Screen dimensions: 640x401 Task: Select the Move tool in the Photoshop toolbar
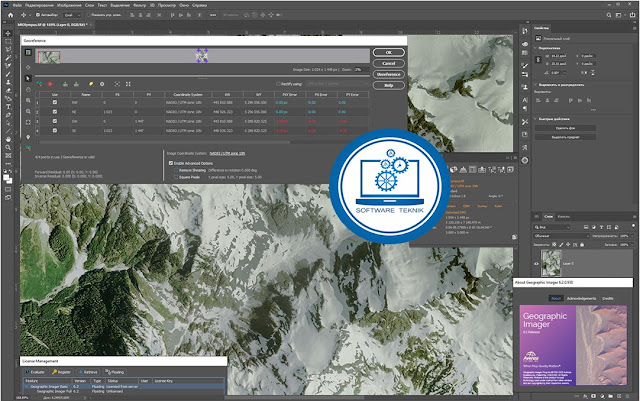coord(8,33)
